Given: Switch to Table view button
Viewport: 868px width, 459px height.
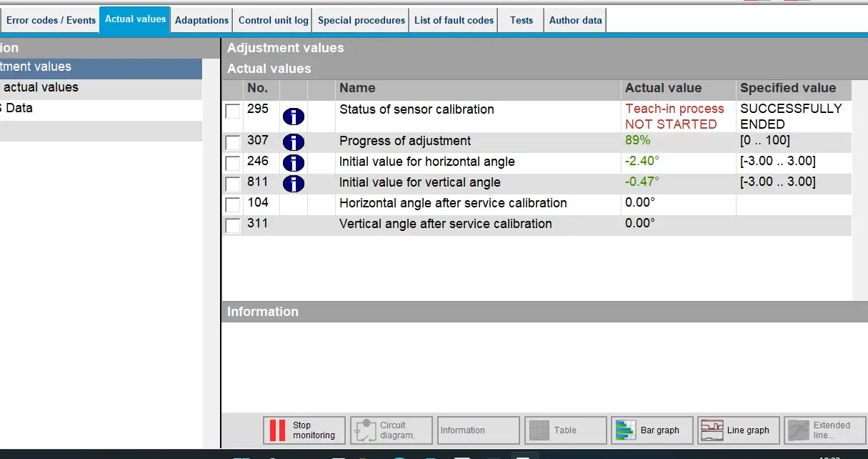Looking at the screenshot, I should pos(566,430).
